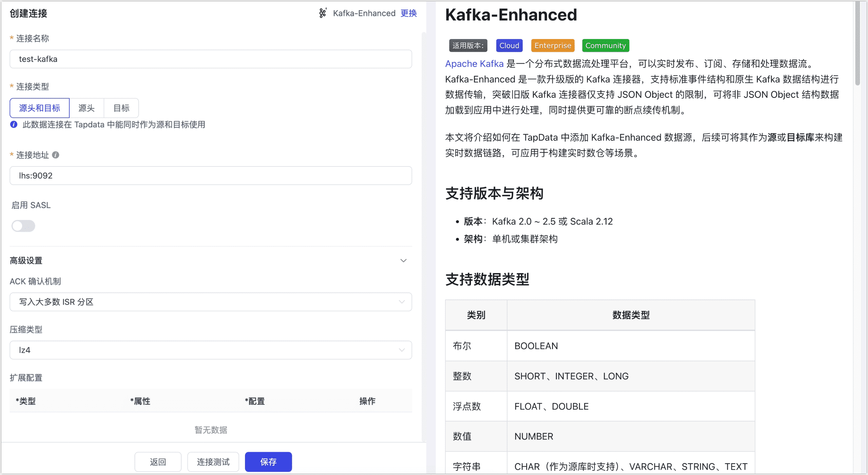Click the right-side page scrollbar
The height and width of the screenshot is (475, 868).
pos(857,42)
